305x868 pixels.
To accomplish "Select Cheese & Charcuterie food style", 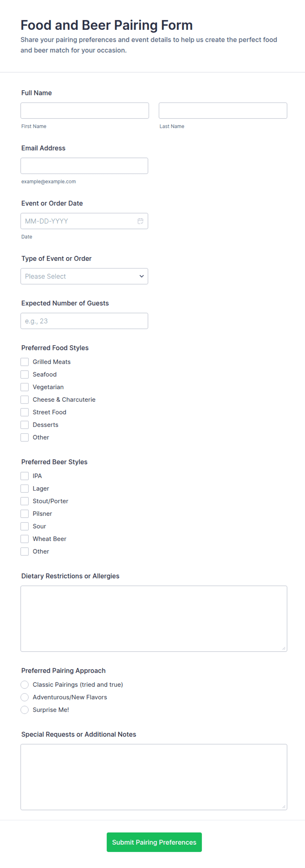I will pos(25,400).
